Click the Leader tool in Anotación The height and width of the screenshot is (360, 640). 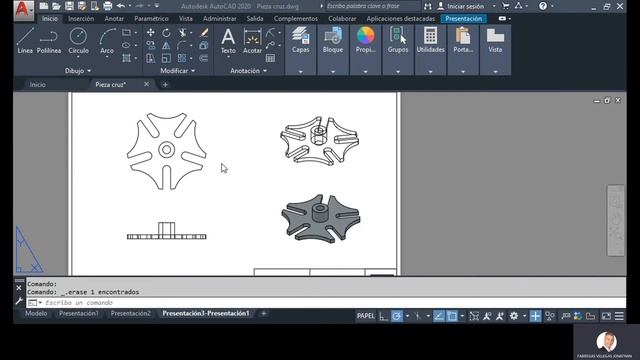(x=270, y=45)
